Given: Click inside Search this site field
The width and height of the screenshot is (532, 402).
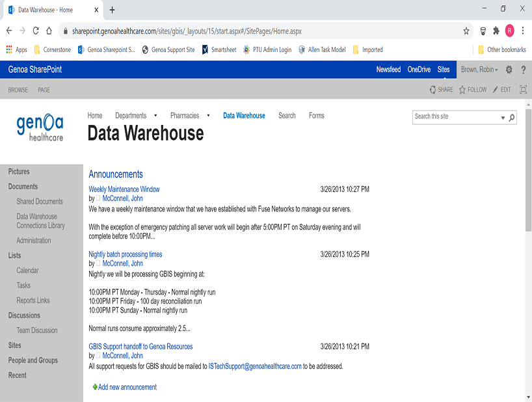Looking at the screenshot, I should click(455, 117).
